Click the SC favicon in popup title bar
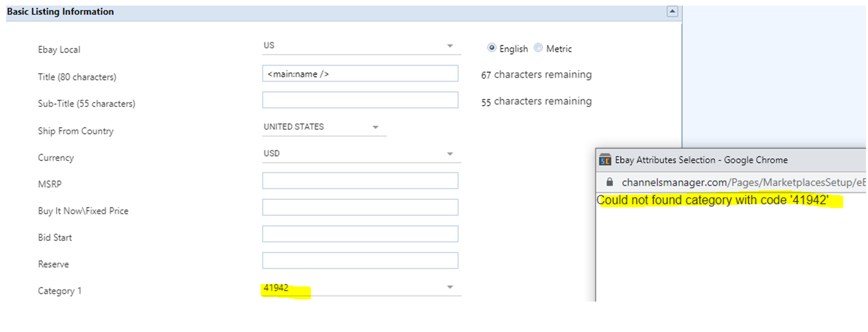Image resolution: width=868 pixels, height=332 pixels. (605, 160)
